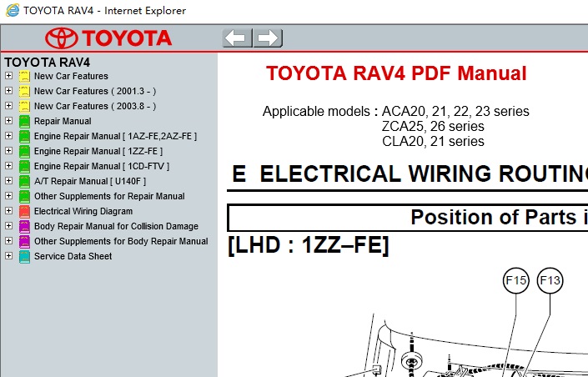Open Body Repair Manual for Collision Damage
Screen dimensions: 588x377
[x=116, y=226]
